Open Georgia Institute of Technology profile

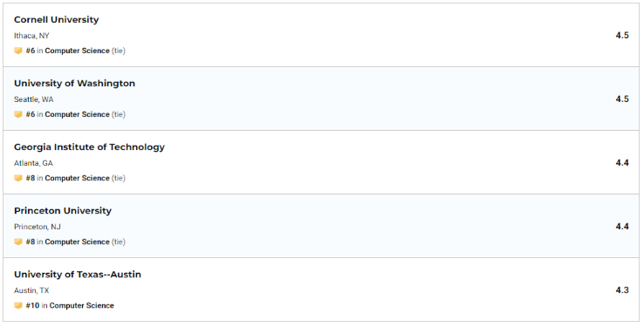pyautogui.click(x=89, y=146)
